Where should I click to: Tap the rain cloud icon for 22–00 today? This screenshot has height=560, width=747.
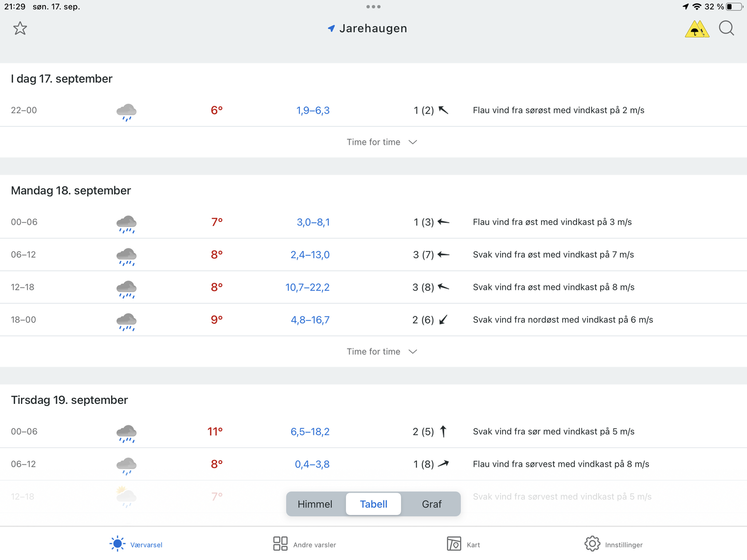(x=126, y=111)
